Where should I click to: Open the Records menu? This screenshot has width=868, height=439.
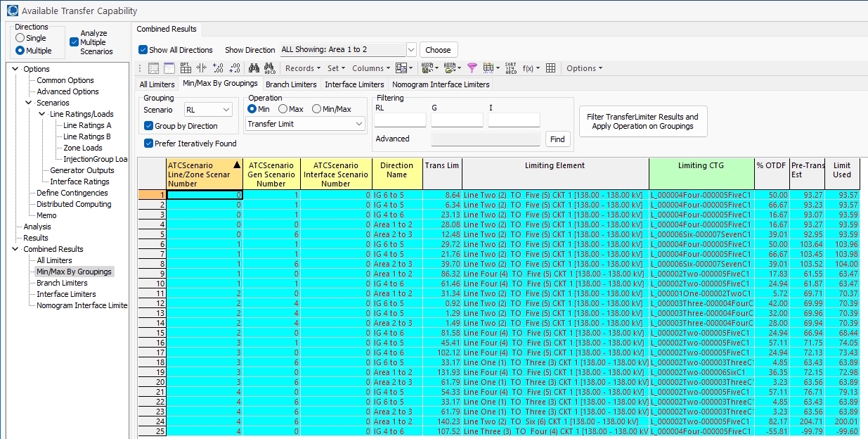pos(302,68)
